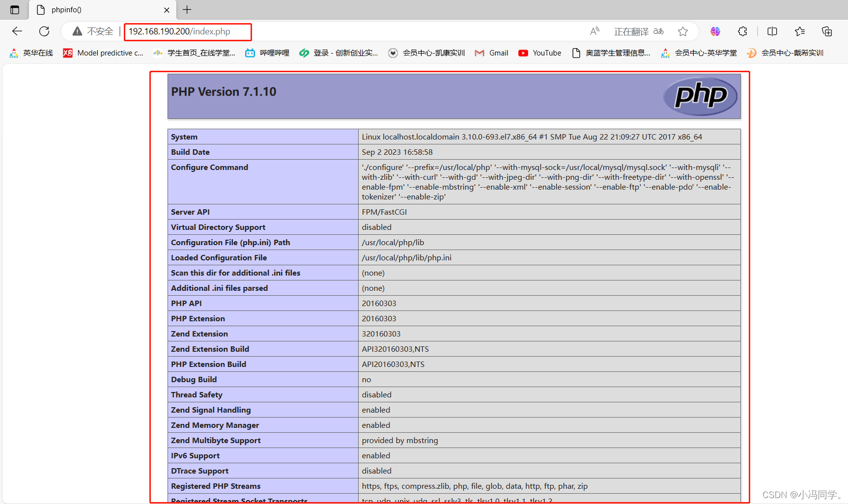Open 登录 - 创新创业实 bookmark
This screenshot has width=848, height=504.
[x=339, y=53]
